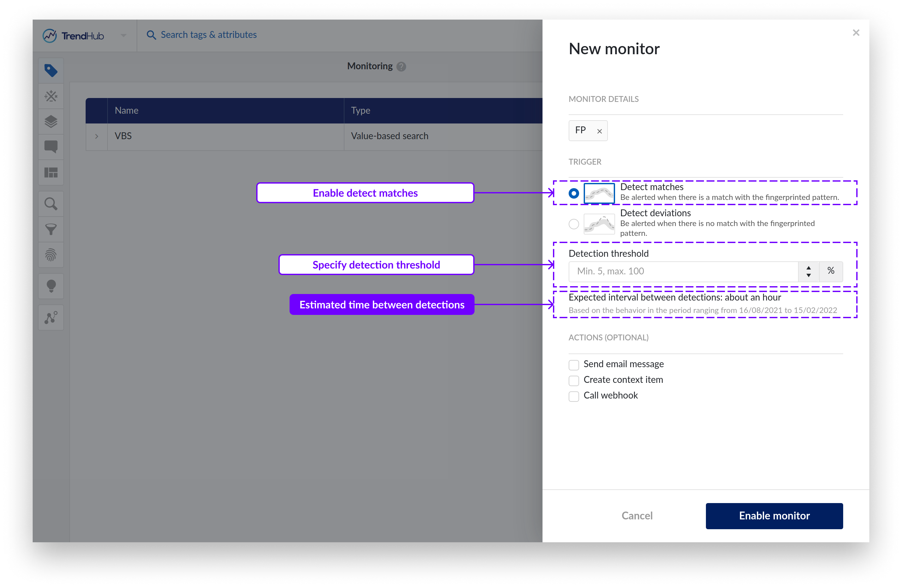The image size is (902, 588).
Task: Open the comment bubble sidebar icon
Action: click(x=51, y=147)
